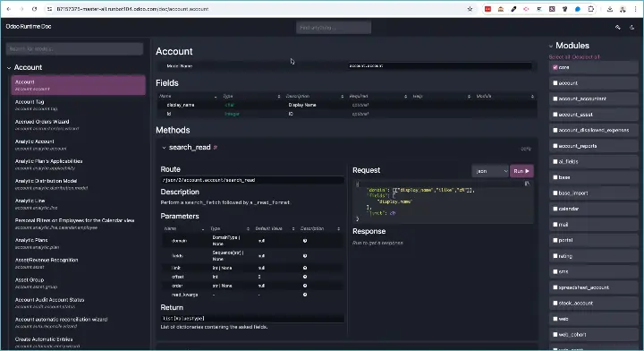Sort Fields table by Name column
644x351 pixels.
pyautogui.click(x=189, y=96)
